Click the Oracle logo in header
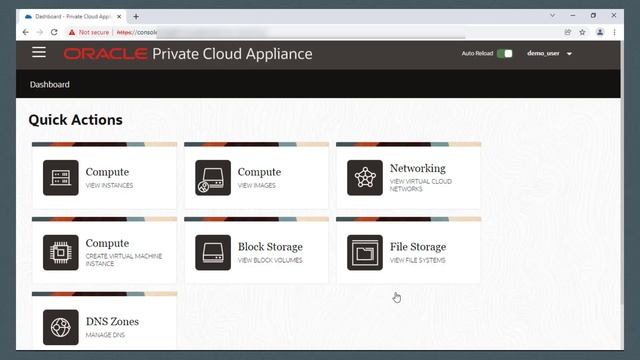This screenshot has height=360, width=640. (x=105, y=54)
